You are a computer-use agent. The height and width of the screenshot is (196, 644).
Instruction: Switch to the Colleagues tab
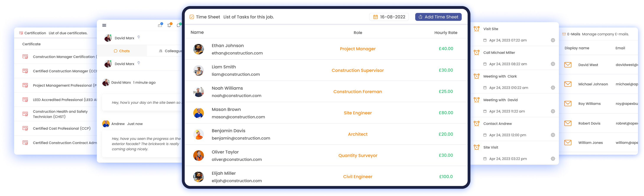pyautogui.click(x=171, y=51)
